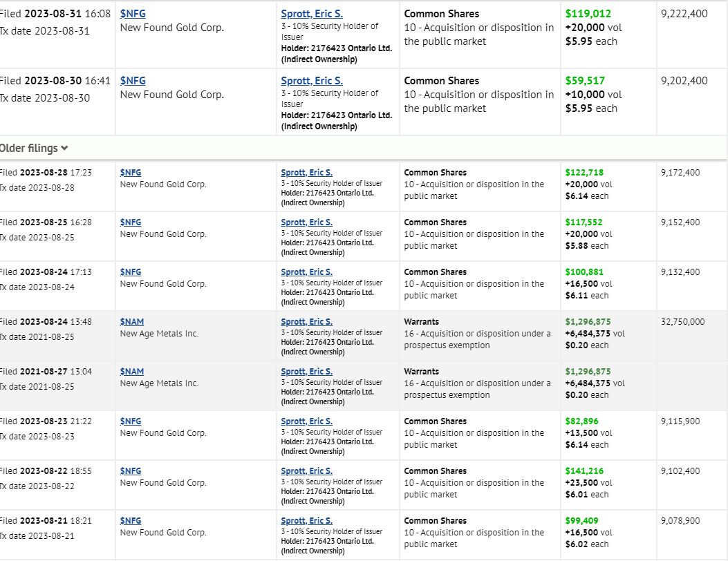Open Sprott, Eric S. link in 2023-08-24 13:48 row

[x=307, y=321]
